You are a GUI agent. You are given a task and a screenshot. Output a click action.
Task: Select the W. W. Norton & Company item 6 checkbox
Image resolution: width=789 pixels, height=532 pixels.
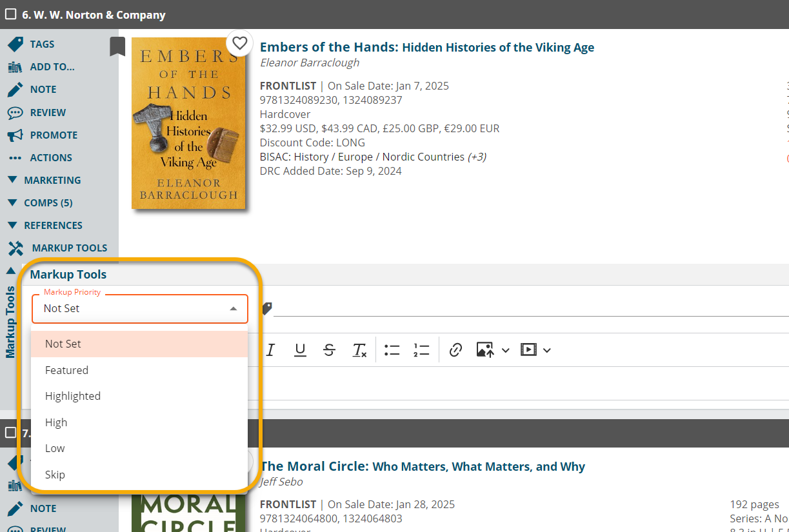pyautogui.click(x=10, y=14)
